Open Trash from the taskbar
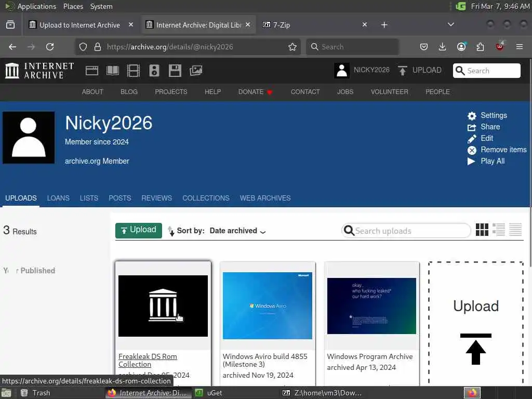This screenshot has width=532, height=399. (x=35, y=393)
